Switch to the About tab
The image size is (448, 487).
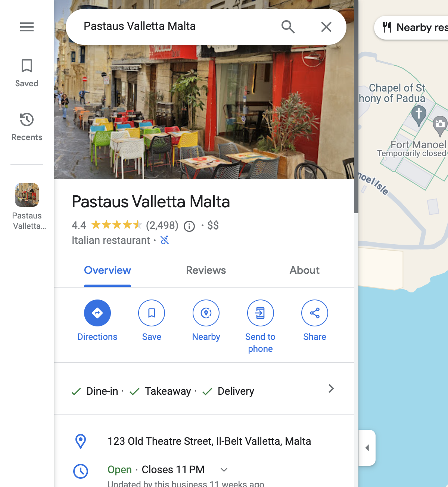[305, 270]
